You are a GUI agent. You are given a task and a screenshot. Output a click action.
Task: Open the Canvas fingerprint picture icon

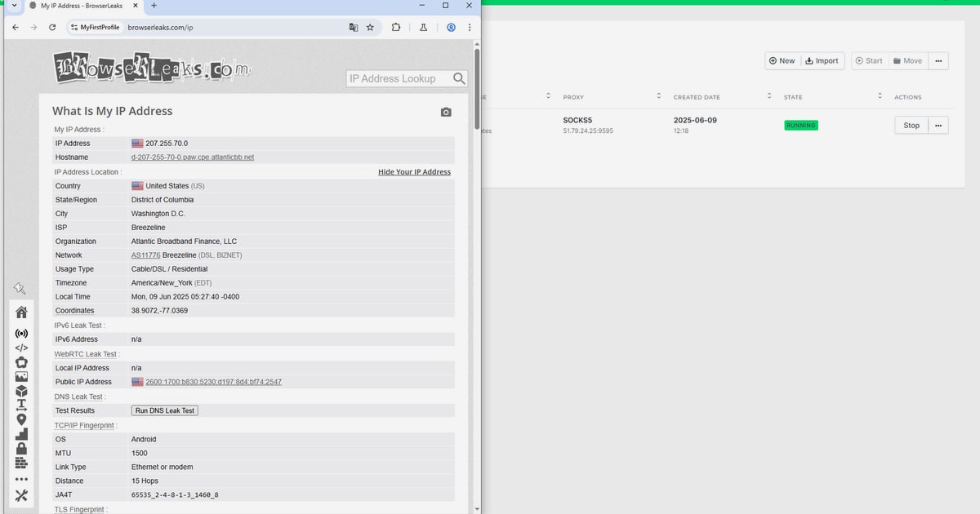point(21,377)
